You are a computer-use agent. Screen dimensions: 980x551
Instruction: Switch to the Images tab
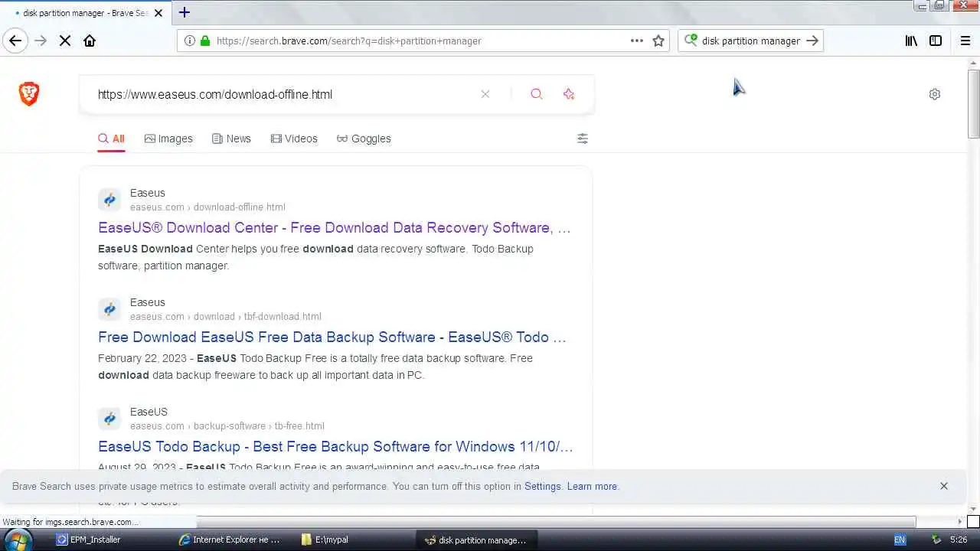[x=168, y=139]
